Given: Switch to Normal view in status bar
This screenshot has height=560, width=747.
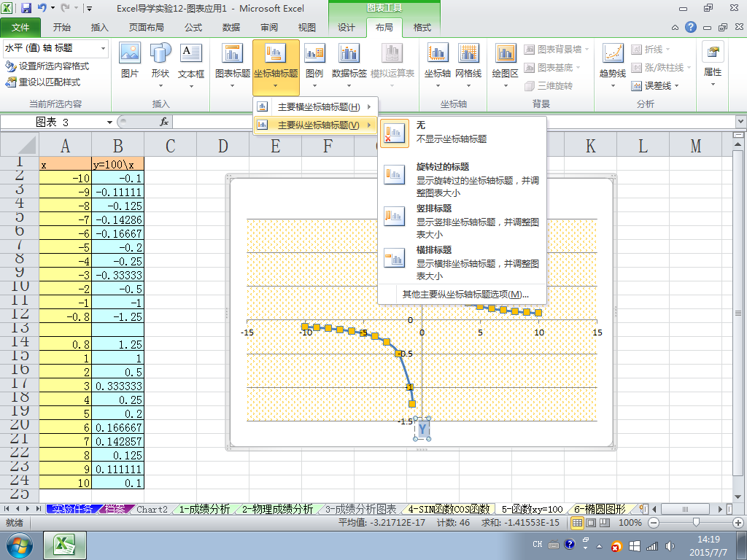Looking at the screenshot, I should pos(578,523).
